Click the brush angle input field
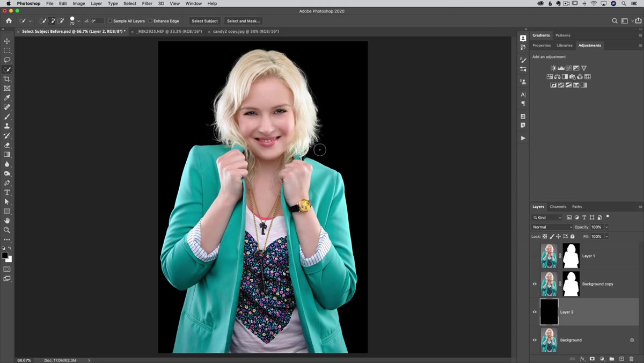This screenshot has height=363, width=644. pos(97,21)
